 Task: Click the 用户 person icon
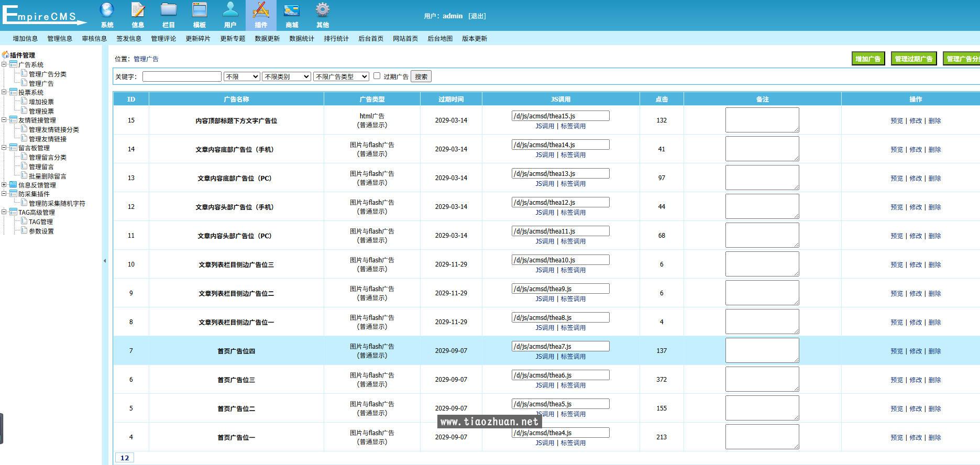[230, 10]
